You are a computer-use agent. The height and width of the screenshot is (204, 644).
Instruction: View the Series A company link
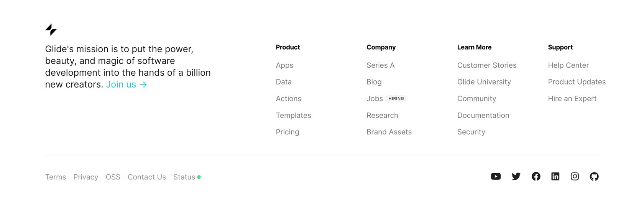(x=380, y=65)
